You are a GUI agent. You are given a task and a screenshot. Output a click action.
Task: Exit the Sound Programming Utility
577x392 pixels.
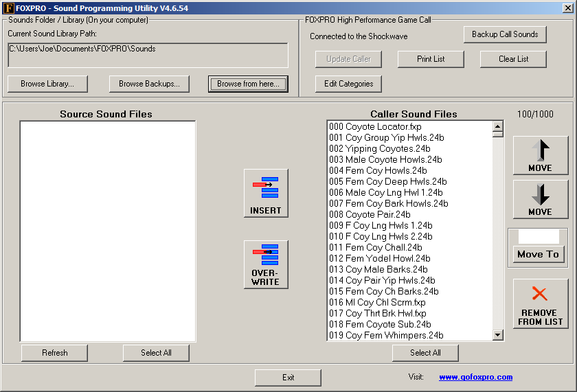click(x=288, y=378)
